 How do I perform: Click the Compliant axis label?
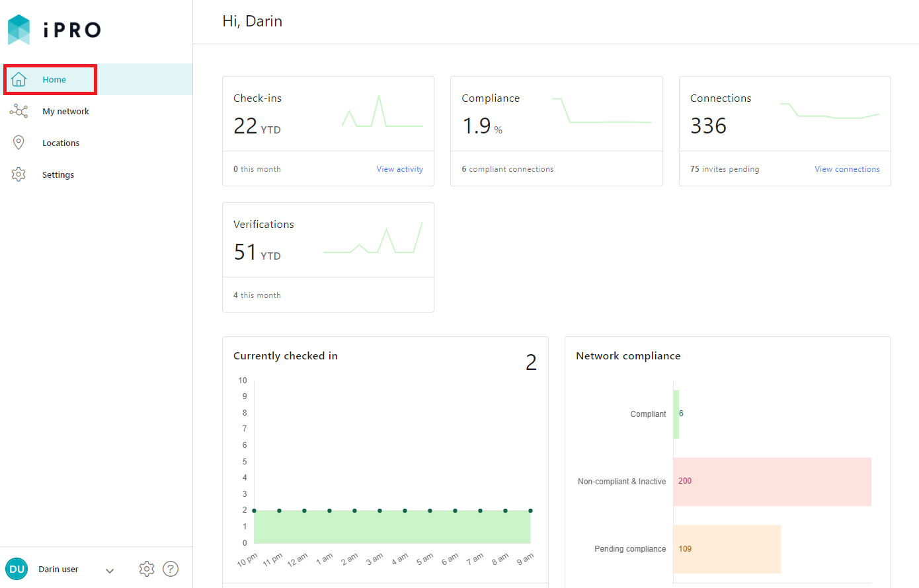648,414
